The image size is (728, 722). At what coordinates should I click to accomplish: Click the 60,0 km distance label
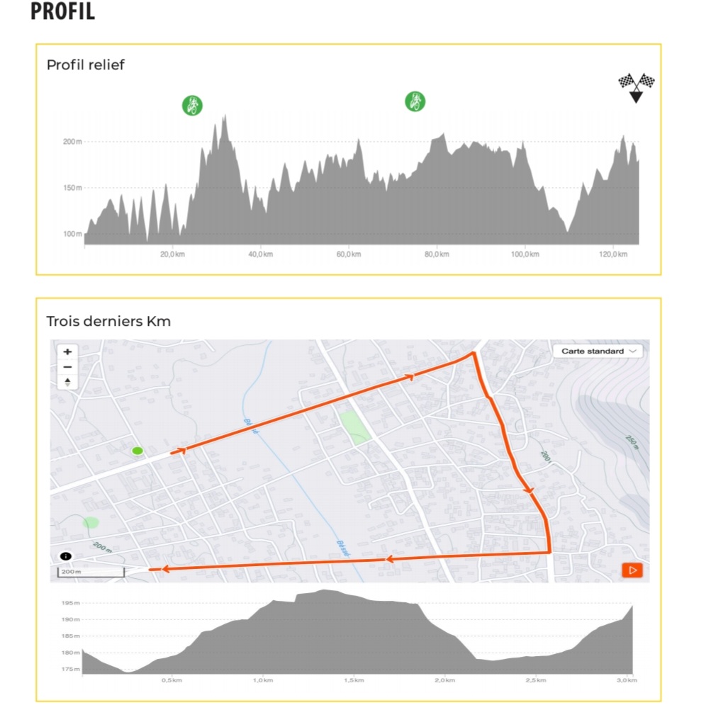point(348,254)
